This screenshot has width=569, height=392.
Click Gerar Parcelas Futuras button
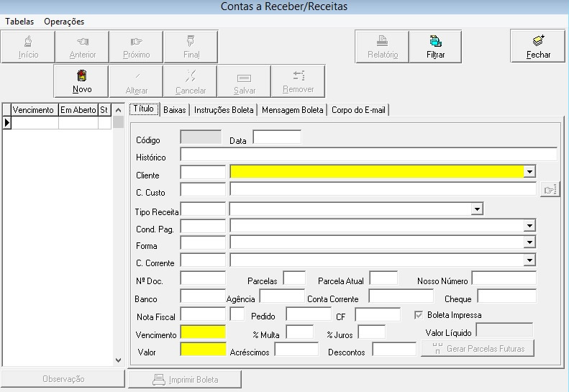478,348
